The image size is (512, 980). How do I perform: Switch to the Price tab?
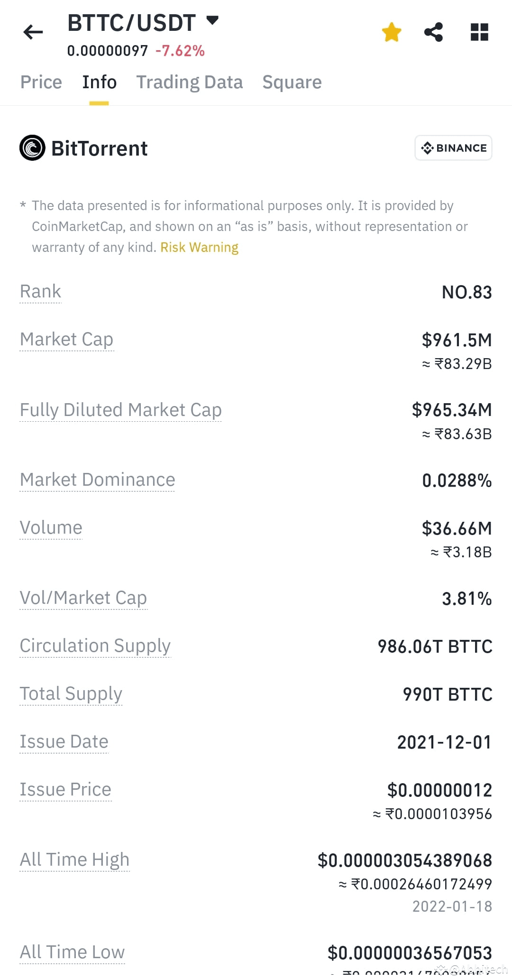coord(41,82)
